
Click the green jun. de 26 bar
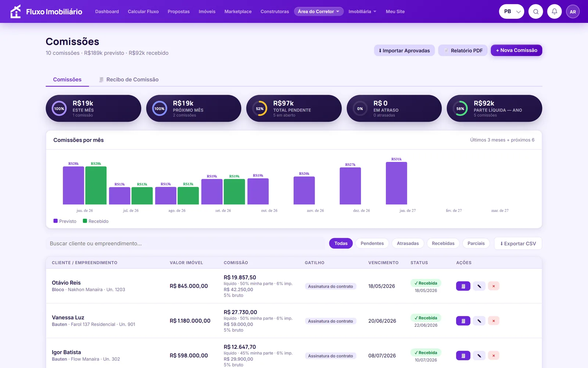96,185
